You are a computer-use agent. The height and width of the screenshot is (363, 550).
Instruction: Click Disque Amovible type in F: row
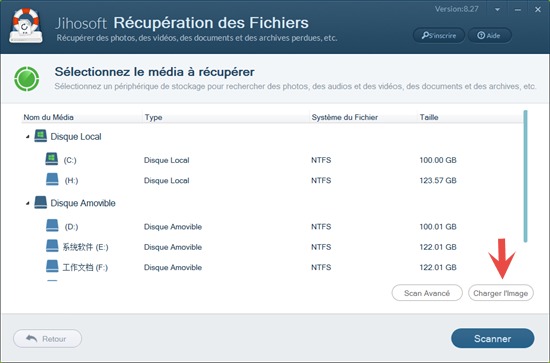coord(173,268)
